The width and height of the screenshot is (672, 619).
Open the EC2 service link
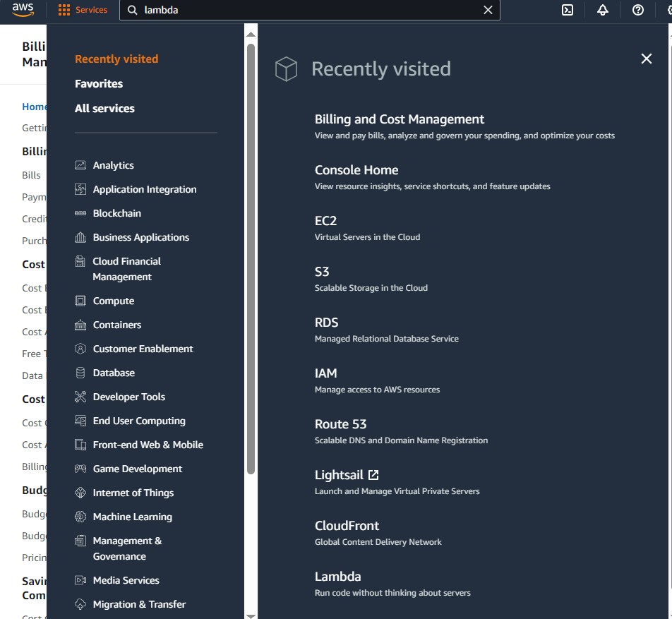(x=325, y=221)
